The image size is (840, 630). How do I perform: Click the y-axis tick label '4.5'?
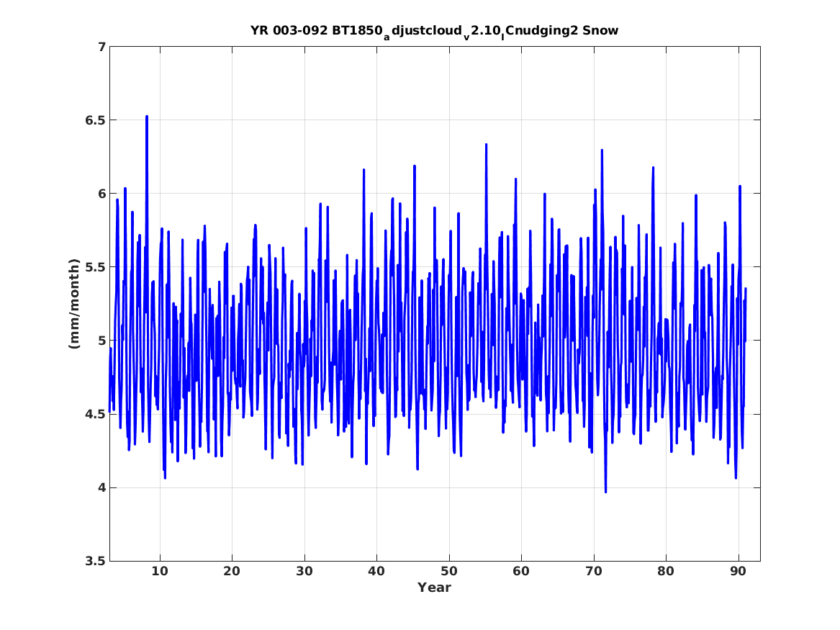click(94, 414)
